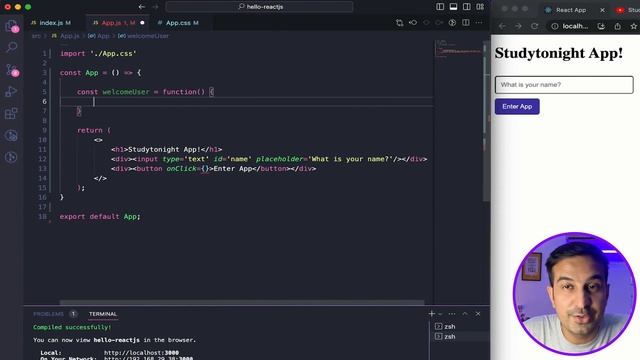Open editor more actions ellipsis
Image resolution: width=640 pixels, height=360 pixels.
479,23
